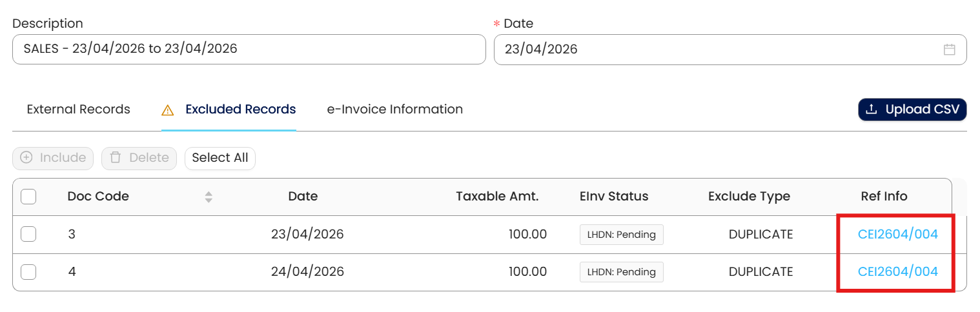Click LHDN: Pending status of Doc 4
Screen dimensions: 980x312
(621, 272)
